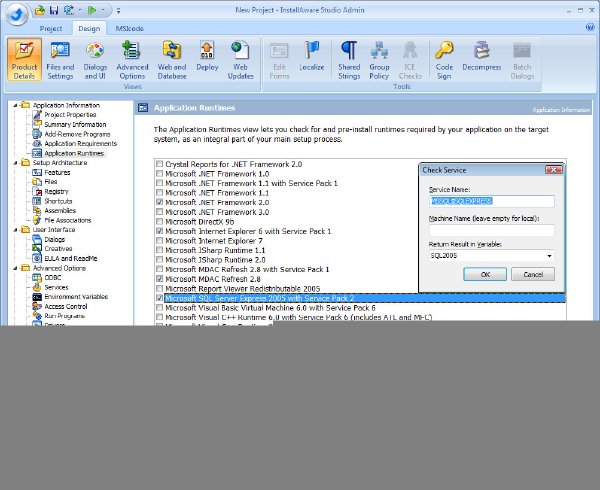Click the open project folder icon
This screenshot has width=600, height=490.
(39, 10)
